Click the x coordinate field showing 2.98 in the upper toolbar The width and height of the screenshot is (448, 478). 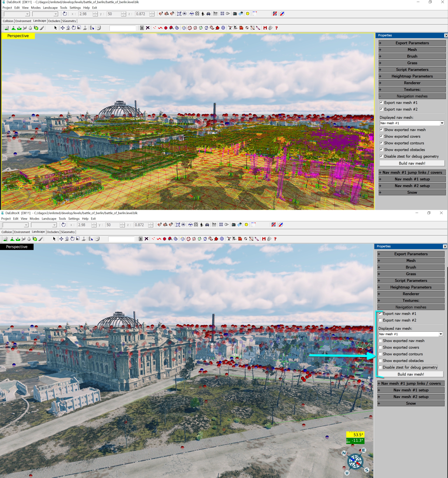tap(85, 14)
